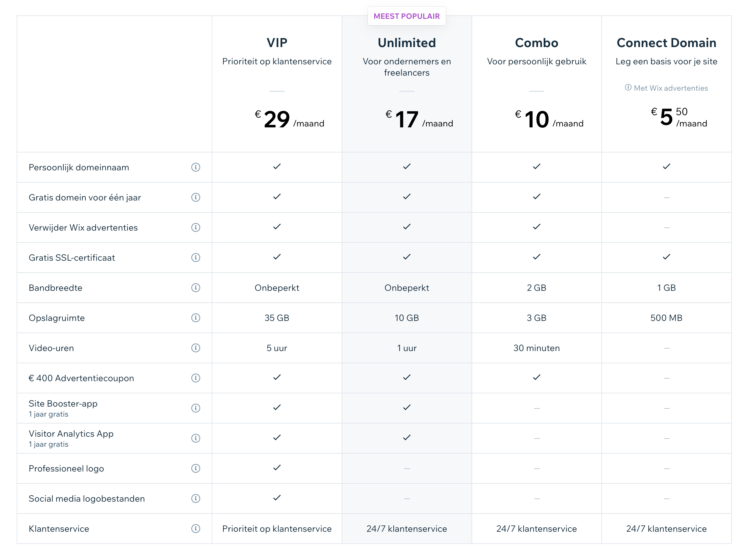Show info for Social media logobestanden

[195, 498]
